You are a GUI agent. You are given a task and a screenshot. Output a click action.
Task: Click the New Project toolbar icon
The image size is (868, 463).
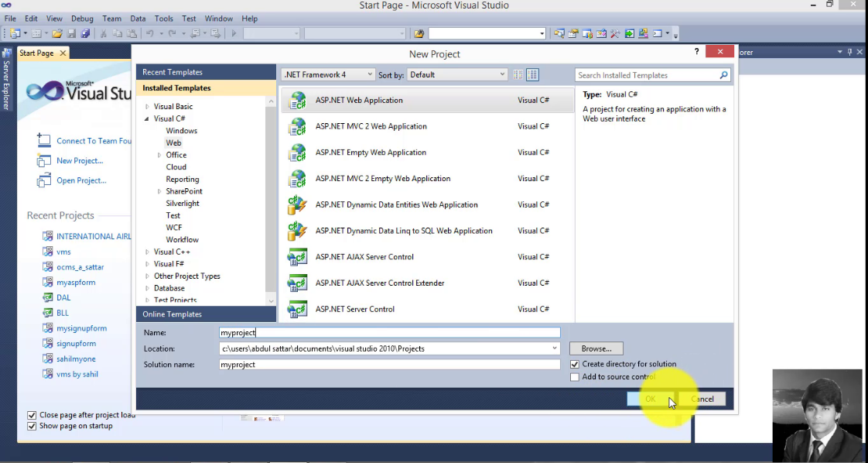tap(15, 34)
